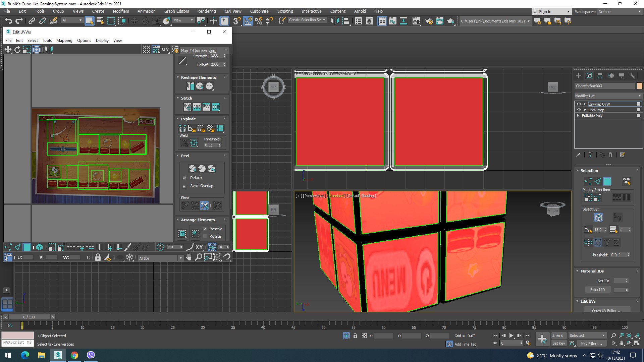This screenshot has width=644, height=362.
Task: Click Pan hand tool in Edit UVWs
Action: pyautogui.click(x=189, y=257)
